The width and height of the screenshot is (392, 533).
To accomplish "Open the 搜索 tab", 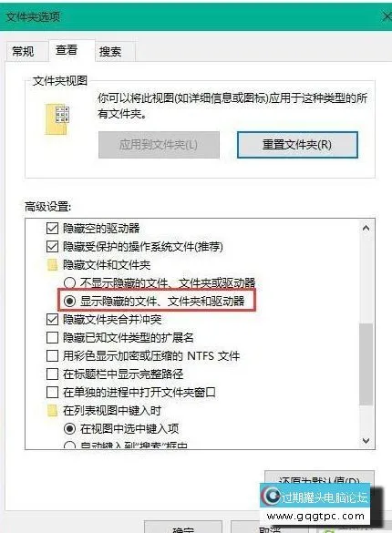I will point(110,52).
